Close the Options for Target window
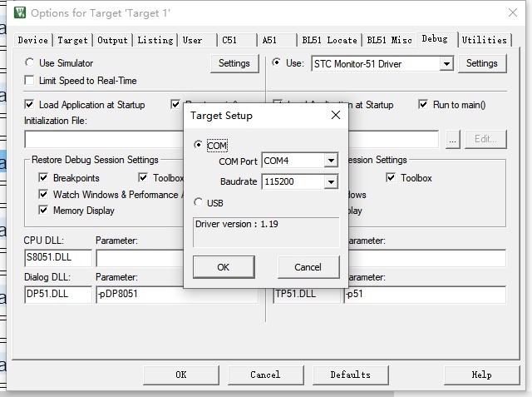 pos(513,13)
